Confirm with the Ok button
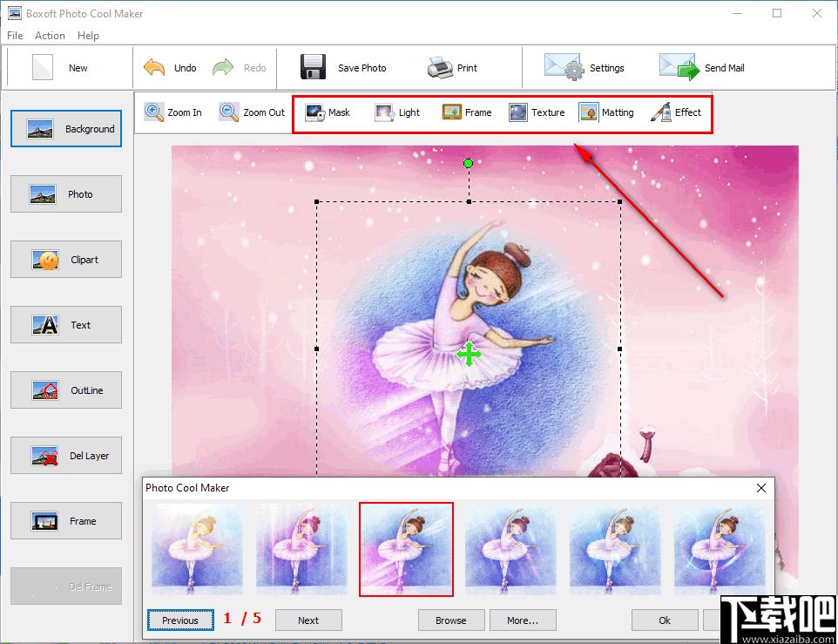 665,620
